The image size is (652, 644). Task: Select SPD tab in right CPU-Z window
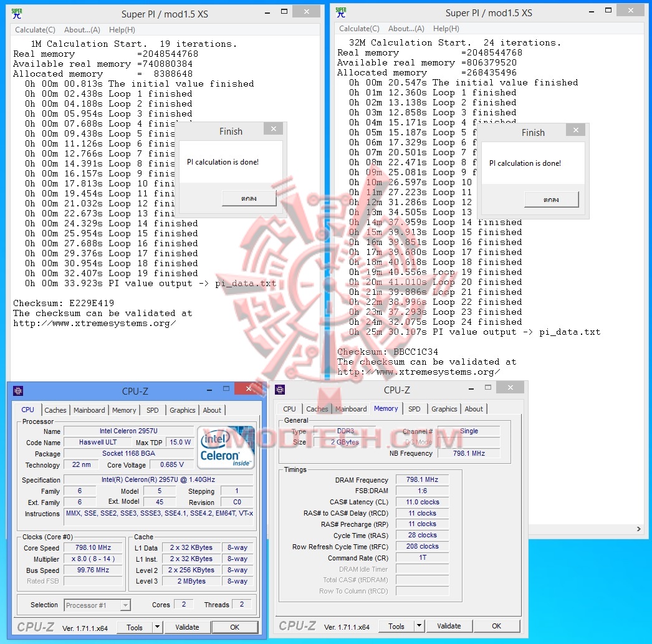click(x=414, y=409)
